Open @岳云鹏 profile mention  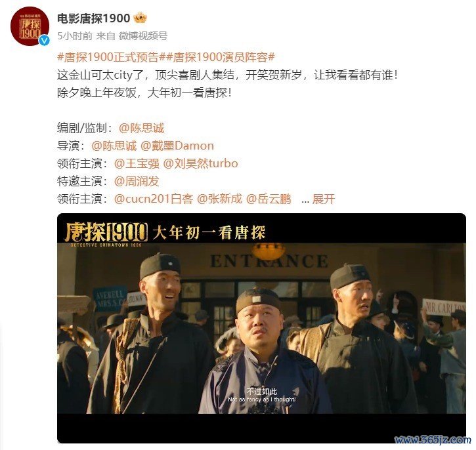269,199
